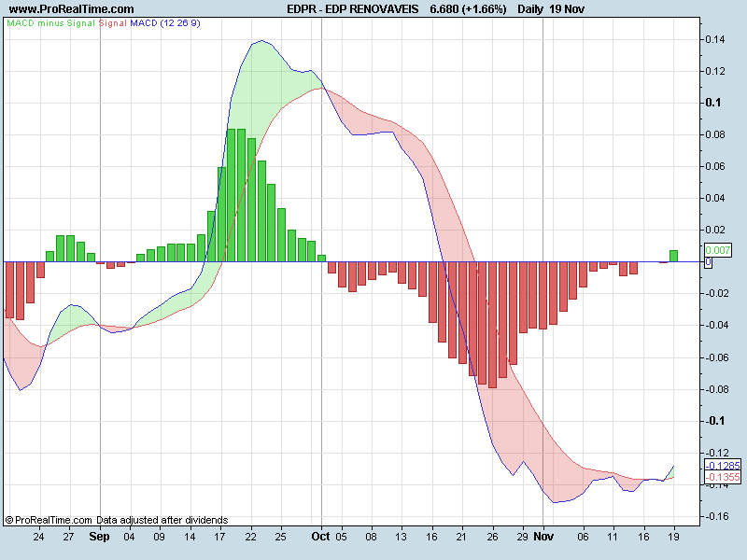Click the bold -0.1 y-axis label
The height and width of the screenshot is (560, 747).
(714, 421)
